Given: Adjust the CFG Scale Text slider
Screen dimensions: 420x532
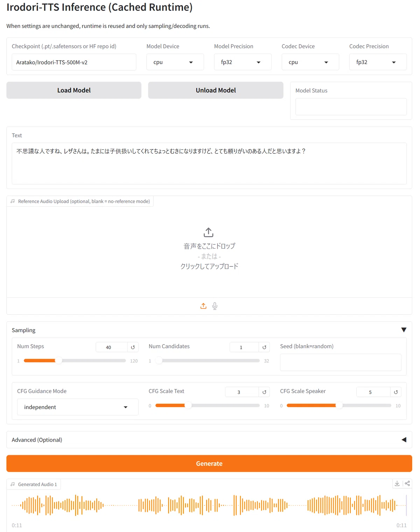Looking at the screenshot, I should (x=208, y=405).
